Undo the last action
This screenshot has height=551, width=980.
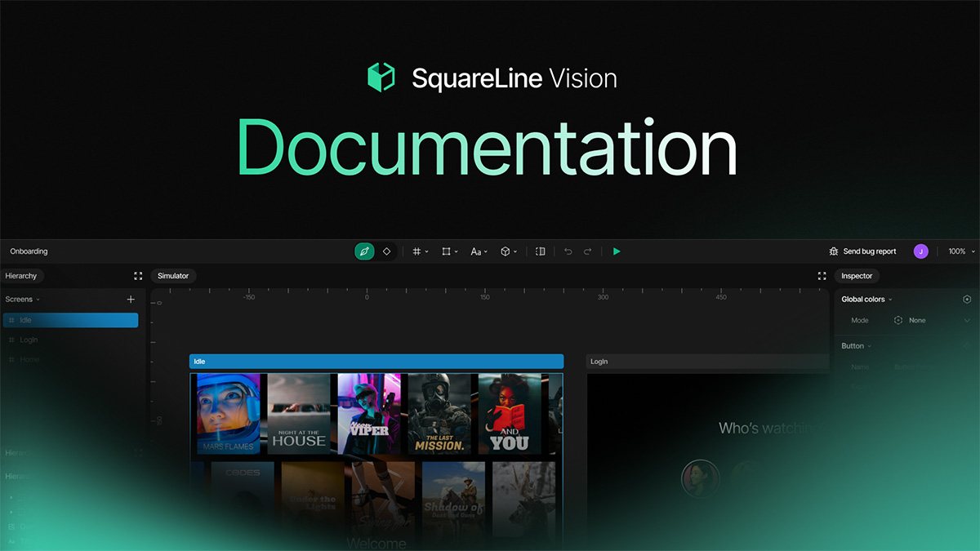coord(568,251)
